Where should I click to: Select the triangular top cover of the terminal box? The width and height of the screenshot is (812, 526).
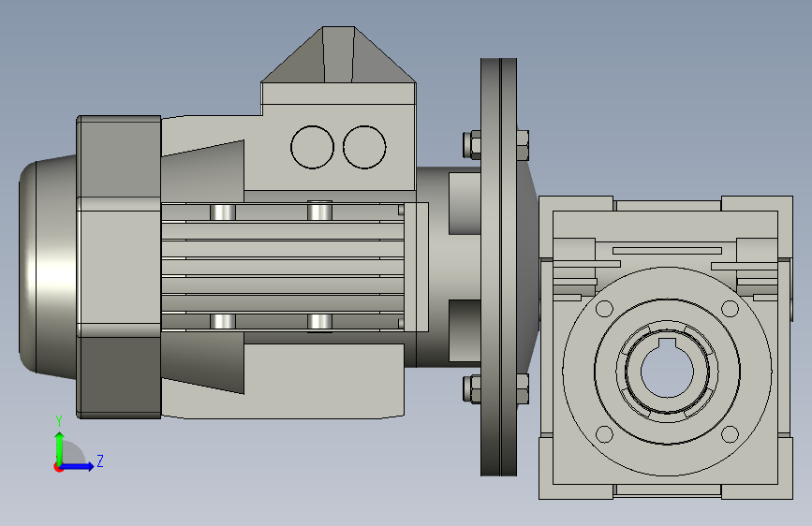(x=339, y=54)
